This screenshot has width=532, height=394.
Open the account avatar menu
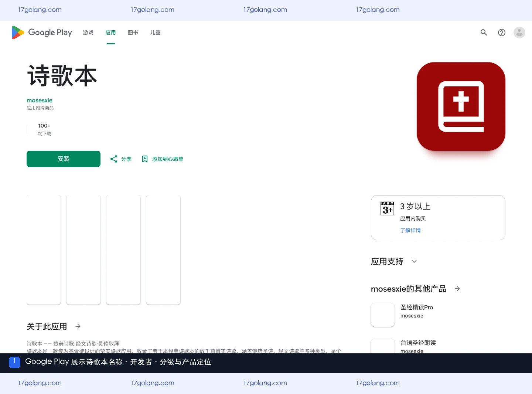tap(519, 33)
